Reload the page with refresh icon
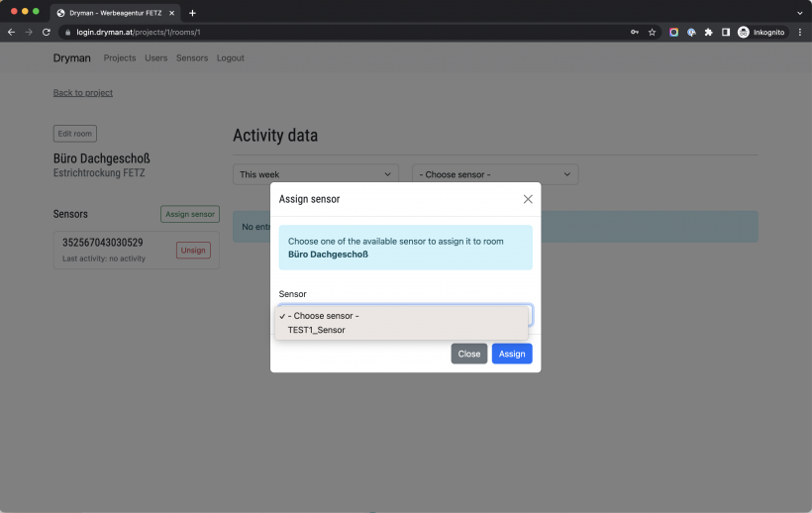The image size is (812, 513). [x=46, y=32]
